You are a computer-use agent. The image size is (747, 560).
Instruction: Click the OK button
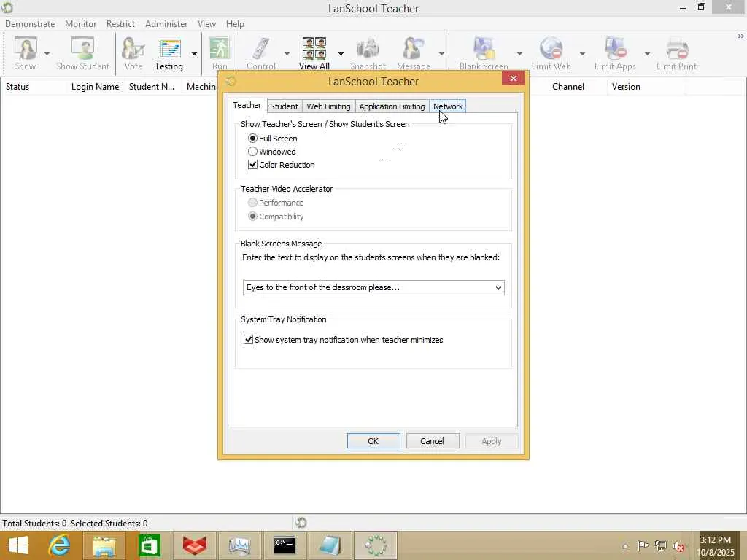(x=373, y=441)
